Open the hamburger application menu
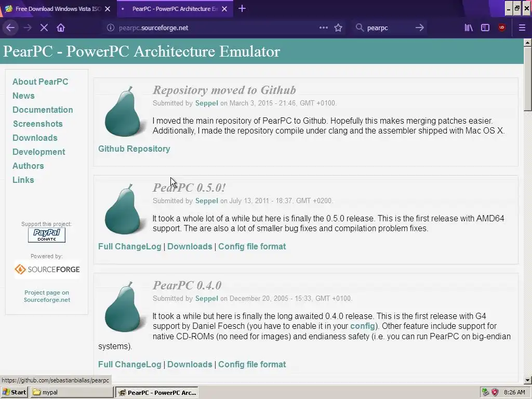532x399 pixels. coord(522,28)
